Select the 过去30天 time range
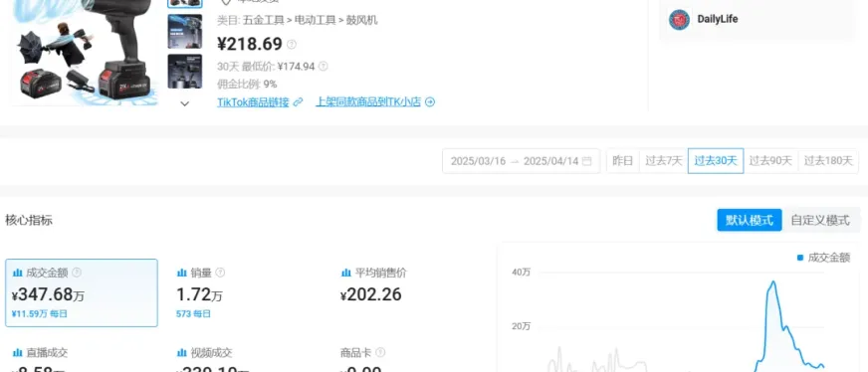The width and height of the screenshot is (868, 372). (716, 161)
